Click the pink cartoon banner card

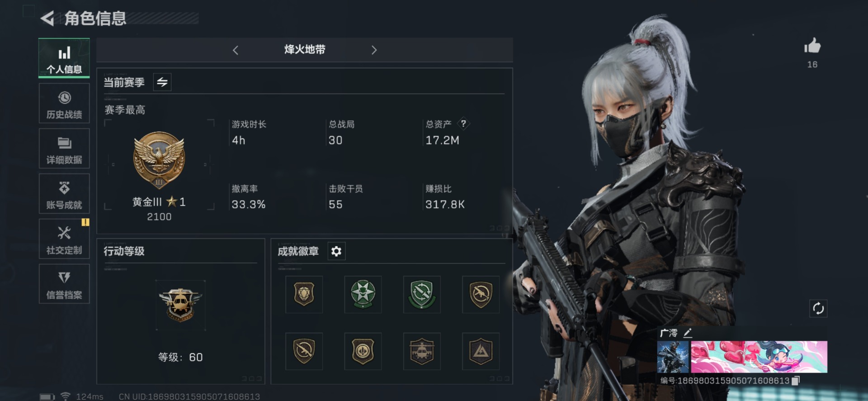(759, 357)
